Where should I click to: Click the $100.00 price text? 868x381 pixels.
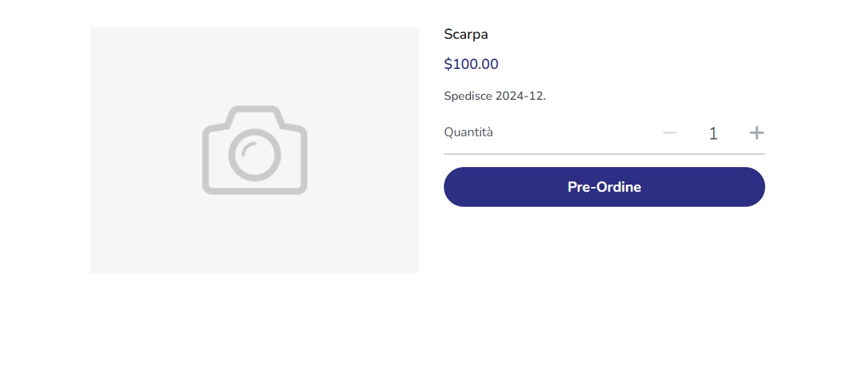tap(471, 64)
